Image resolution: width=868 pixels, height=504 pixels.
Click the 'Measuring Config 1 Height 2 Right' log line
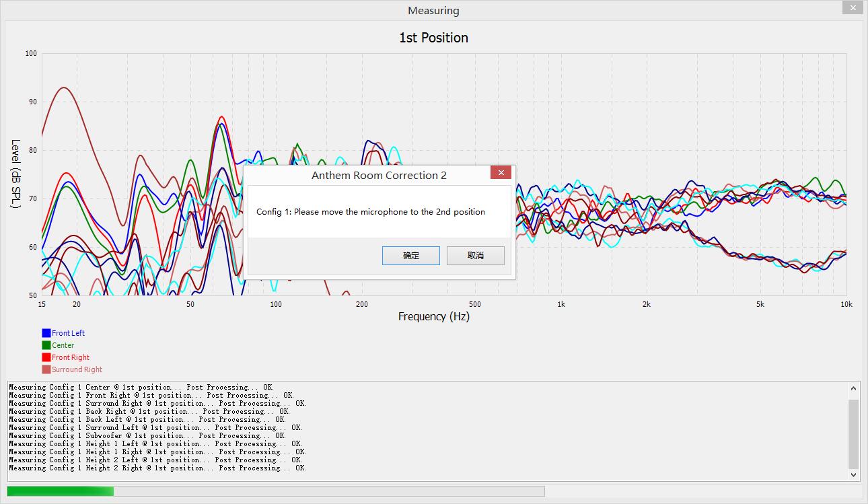pyautogui.click(x=157, y=468)
